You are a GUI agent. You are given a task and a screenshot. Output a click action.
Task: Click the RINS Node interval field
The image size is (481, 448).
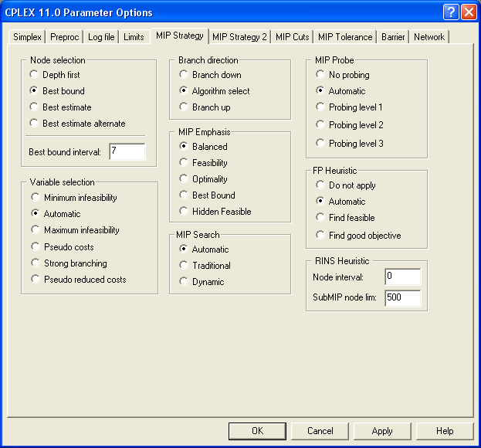[x=403, y=277]
